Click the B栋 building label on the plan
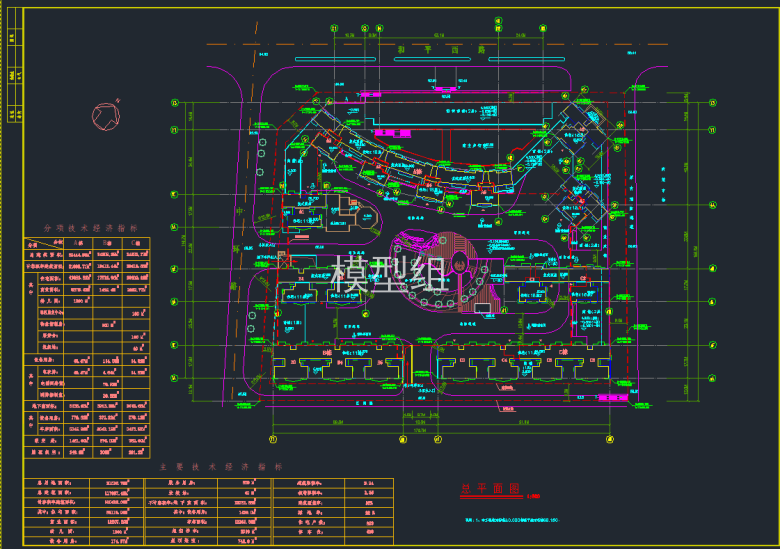This screenshot has height=549, width=780. 325,352
